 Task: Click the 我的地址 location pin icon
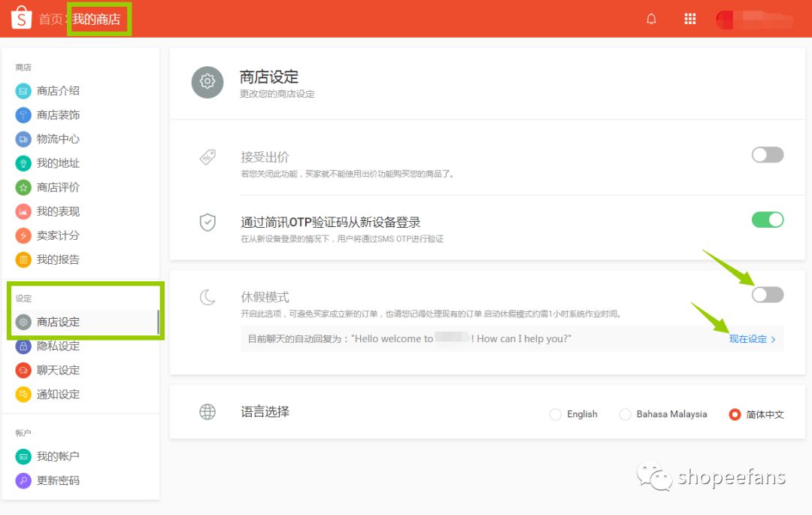[23, 163]
